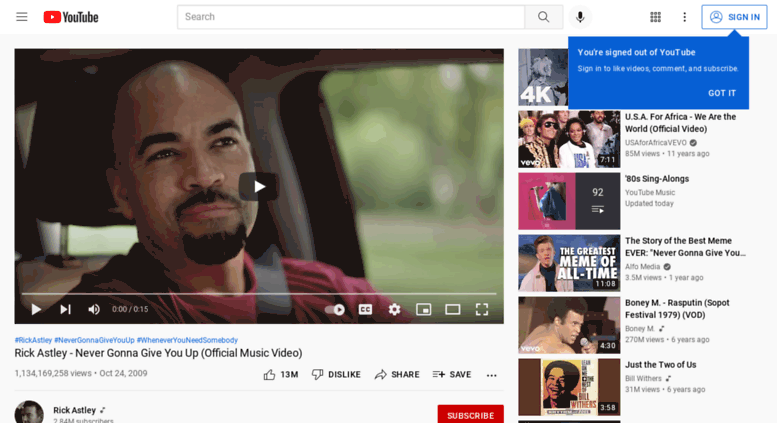Viewport: 777px width, 423px height.
Task: Enable miniplayer mode
Action: pyautogui.click(x=423, y=309)
